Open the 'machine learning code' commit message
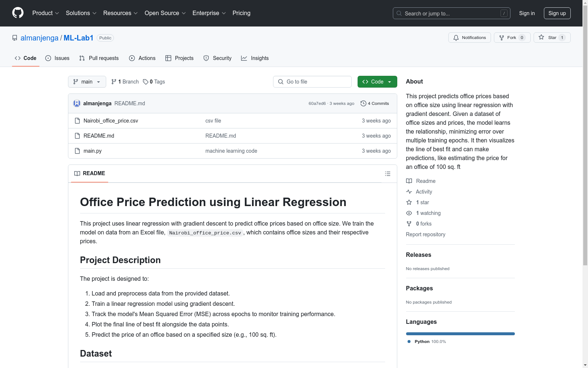 click(x=231, y=151)
